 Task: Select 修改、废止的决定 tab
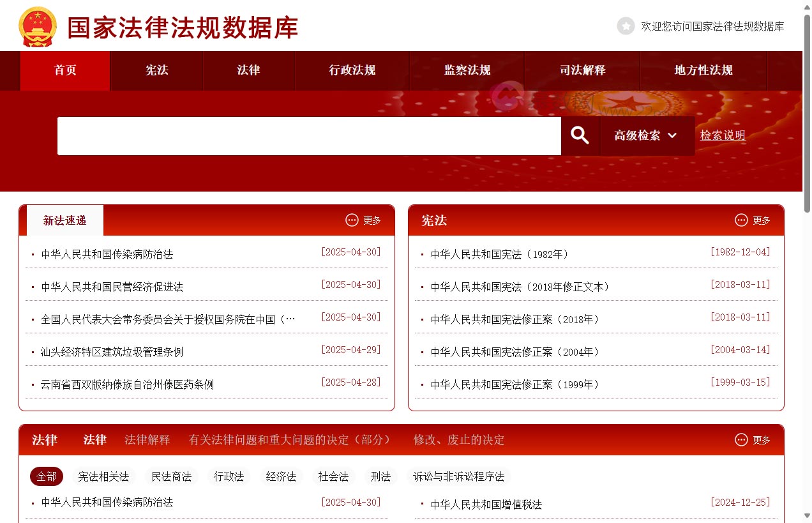point(458,439)
